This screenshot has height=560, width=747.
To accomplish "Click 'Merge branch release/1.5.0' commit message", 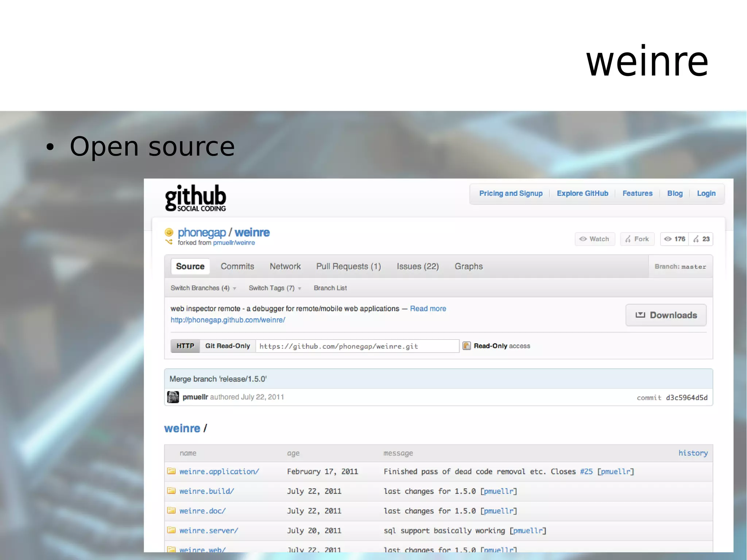I will coord(218,379).
